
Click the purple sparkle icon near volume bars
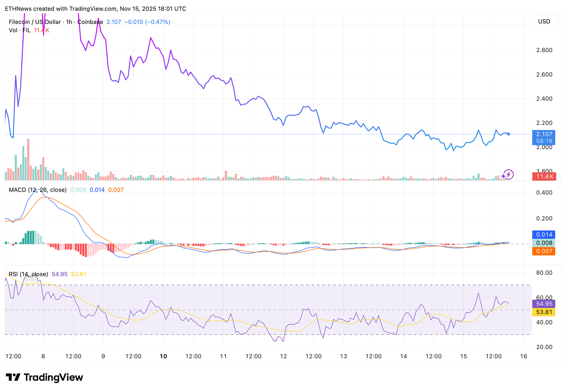[503, 176]
